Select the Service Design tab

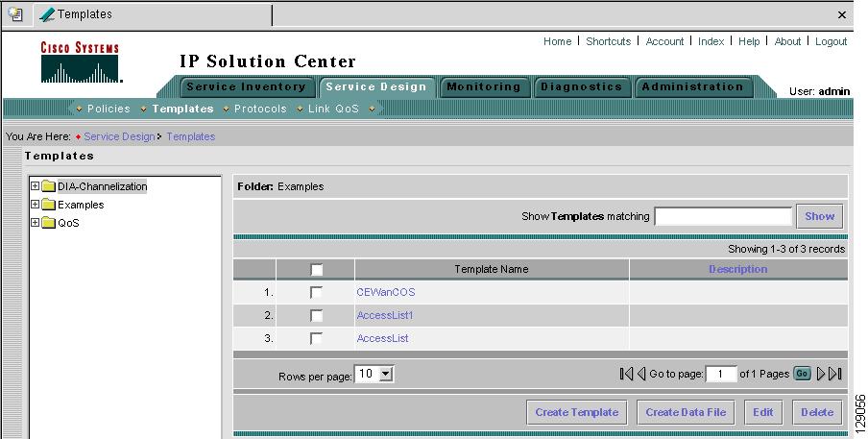[376, 86]
